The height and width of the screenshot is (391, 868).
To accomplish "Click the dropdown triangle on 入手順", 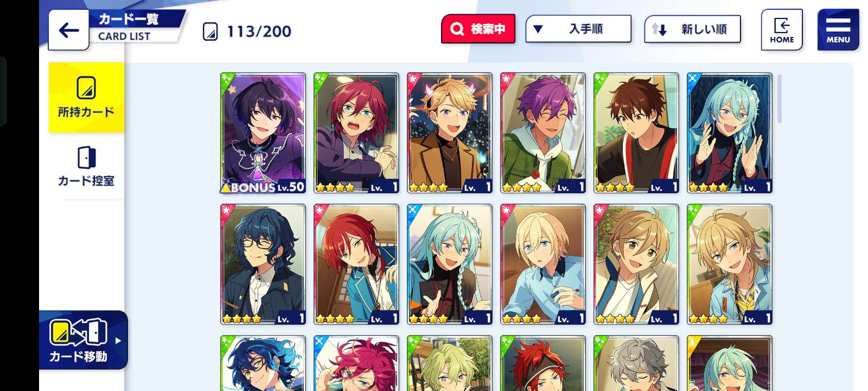I will pos(538,29).
